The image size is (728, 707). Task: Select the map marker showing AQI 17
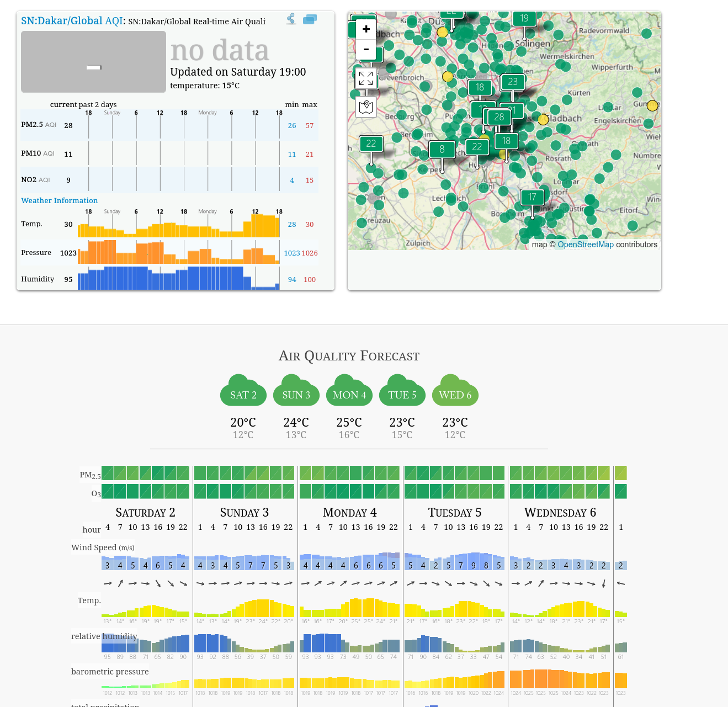click(532, 197)
